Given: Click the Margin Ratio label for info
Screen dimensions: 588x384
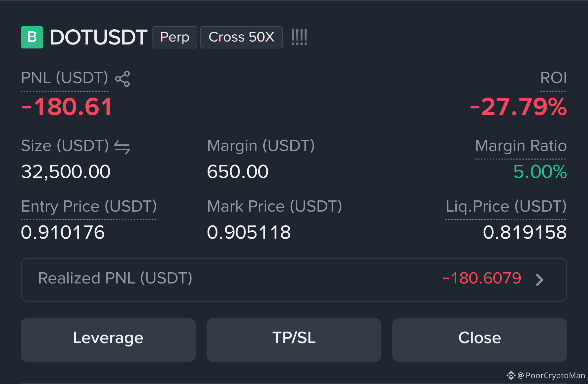Looking at the screenshot, I should coord(521,146).
